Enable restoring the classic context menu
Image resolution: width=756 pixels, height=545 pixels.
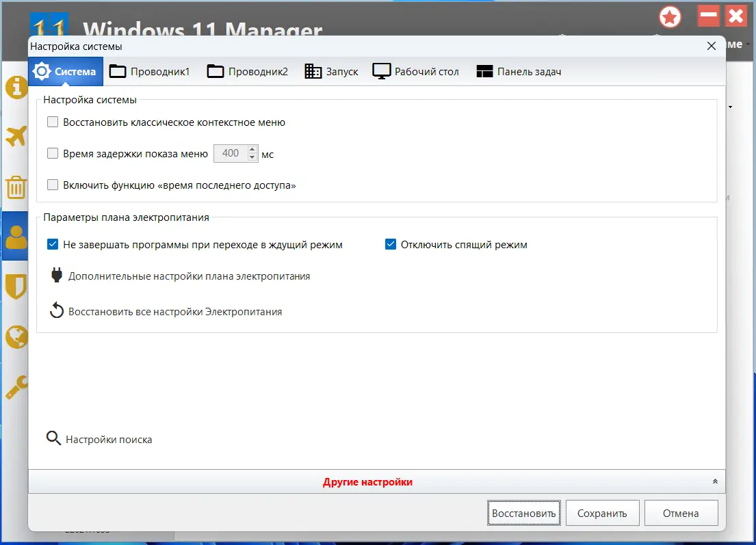(x=53, y=122)
